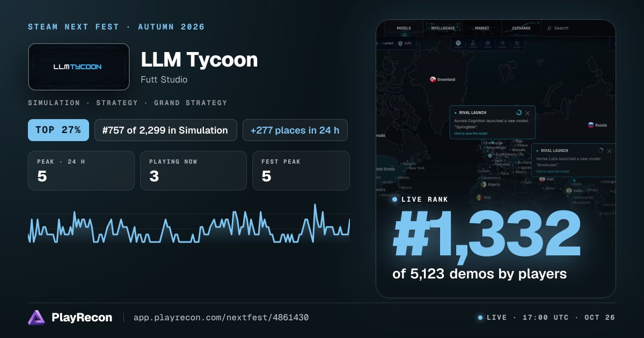Click the Tunis city label
The width and height of the screenshot is (644, 338).
pos(504,174)
